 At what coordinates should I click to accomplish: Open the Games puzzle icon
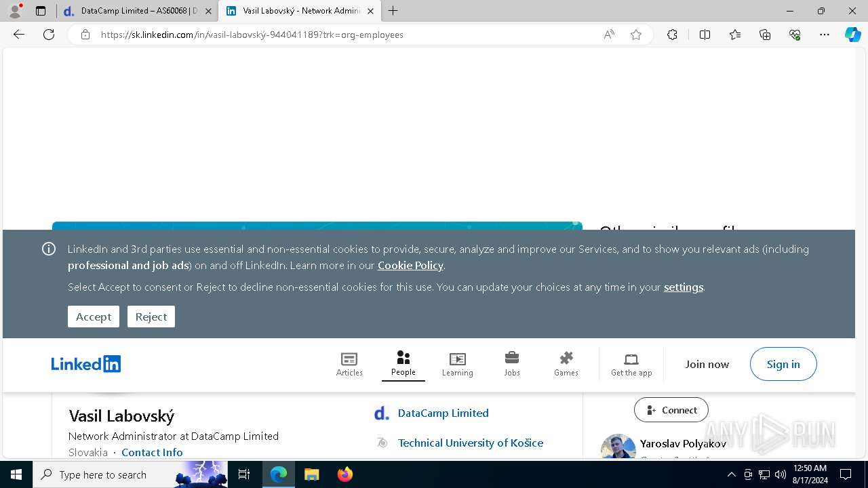[566, 364]
